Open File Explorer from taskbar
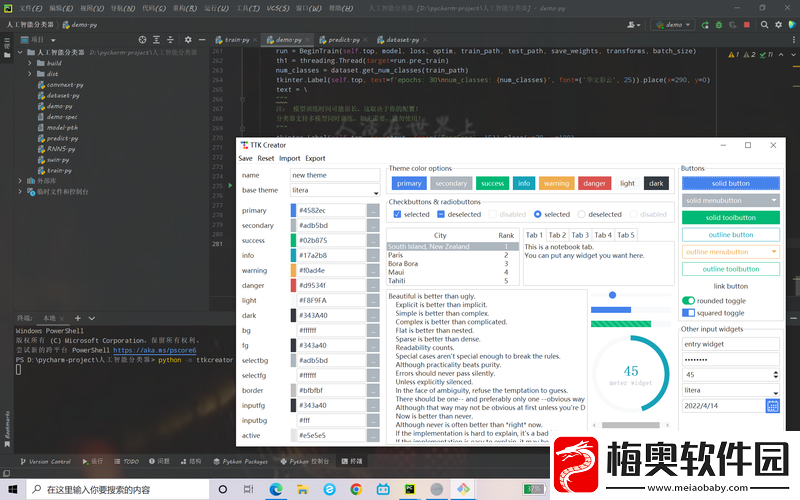This screenshot has height=500, width=800. (303, 489)
